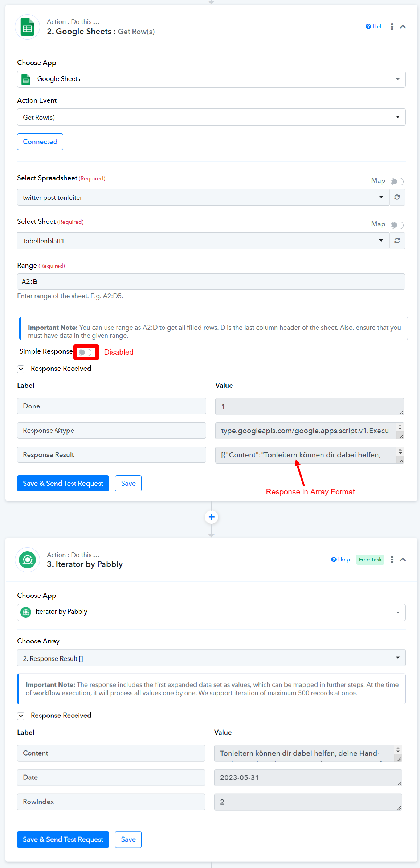Collapse the Google Sheets step with chevron
This screenshot has height=868, width=420.
point(403,27)
